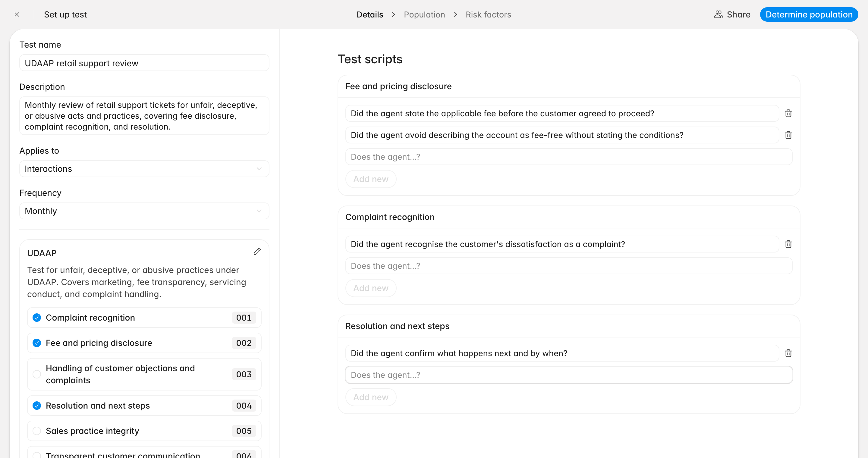Viewport: 868px width, 458px height.
Task: Click into the Description text area
Action: point(144,116)
